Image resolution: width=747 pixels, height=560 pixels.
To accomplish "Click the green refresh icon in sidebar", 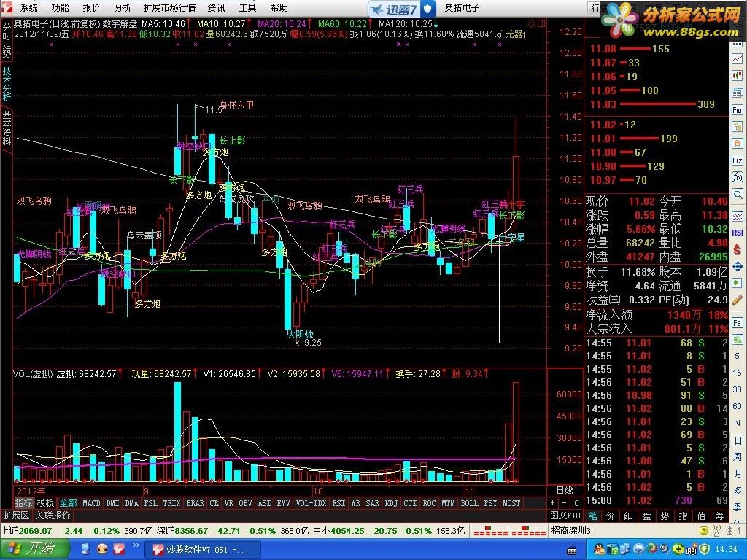I will click(x=737, y=339).
